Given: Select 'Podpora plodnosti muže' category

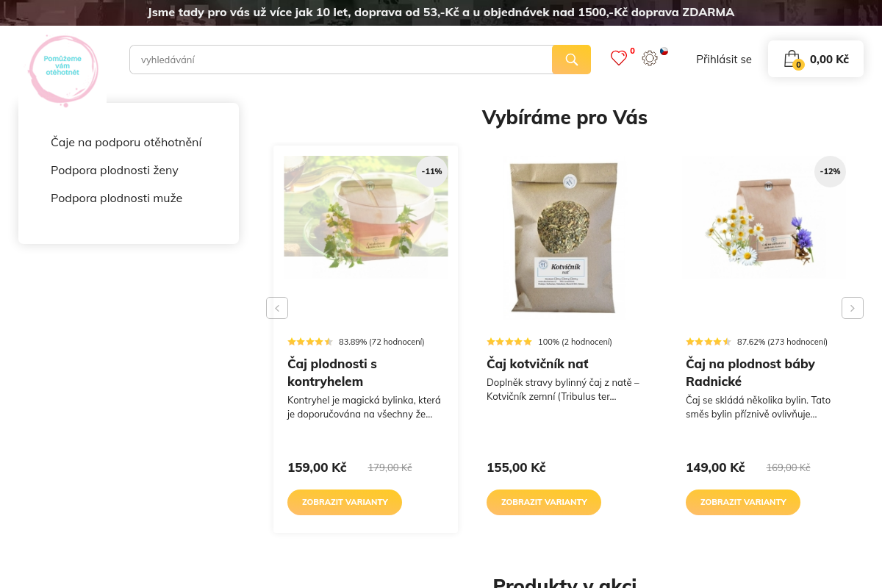Looking at the screenshot, I should coord(117,198).
